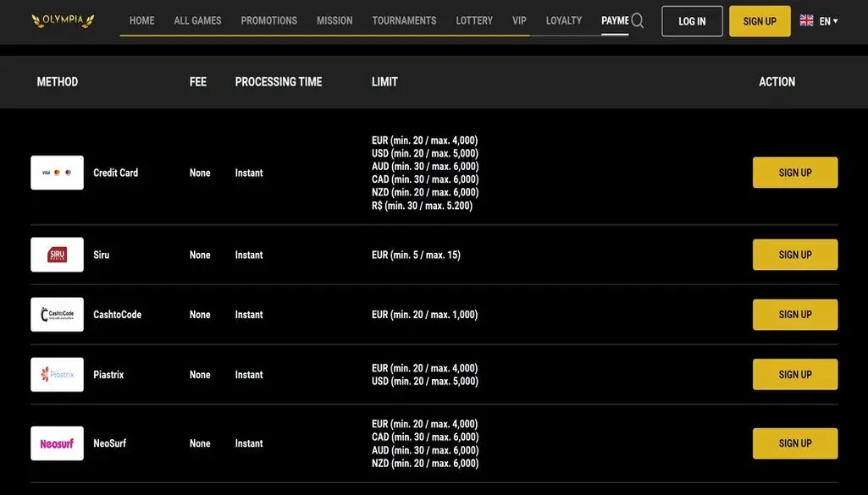Click Instant in the NeoSurf row
The width and height of the screenshot is (868, 495).
(x=249, y=443)
